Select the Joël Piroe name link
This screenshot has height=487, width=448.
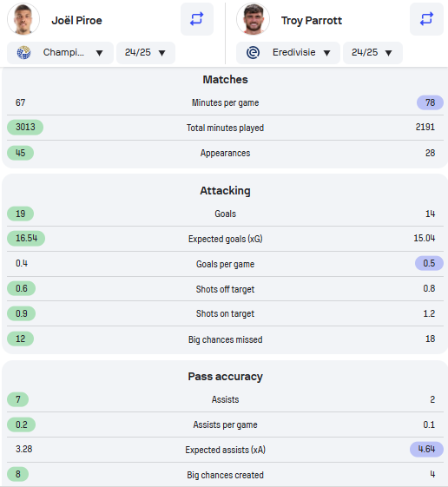(76, 21)
